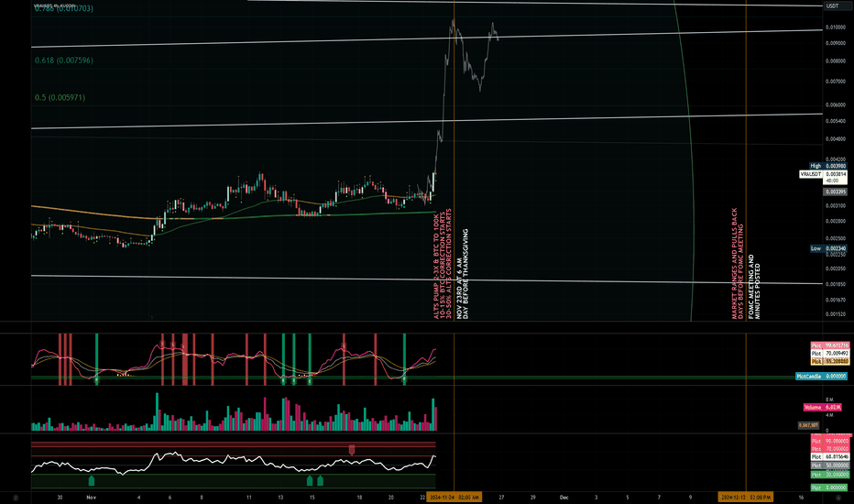This screenshot has width=854, height=504.
Task: Click the gray Plot 50.000000 label
Action: tap(830, 466)
